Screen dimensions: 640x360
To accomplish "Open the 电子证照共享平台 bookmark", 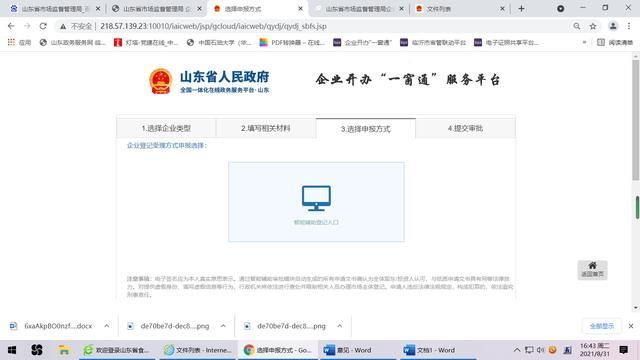I will tap(507, 42).
